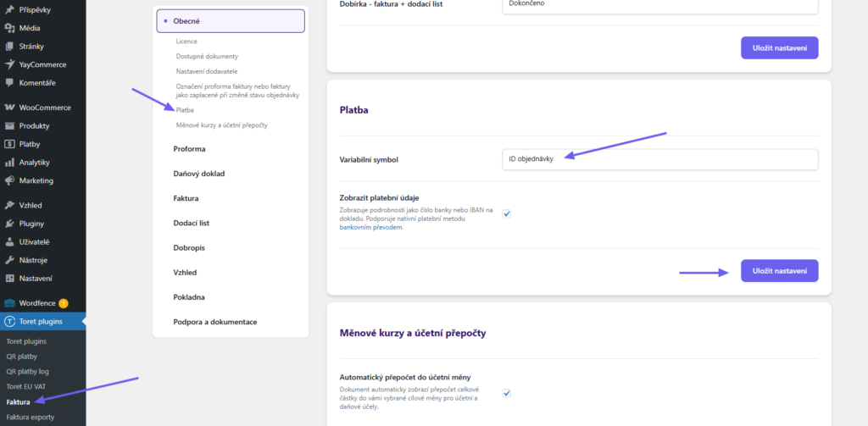The image size is (868, 426).
Task: Click the Pluginy plug icon
Action: point(9,224)
